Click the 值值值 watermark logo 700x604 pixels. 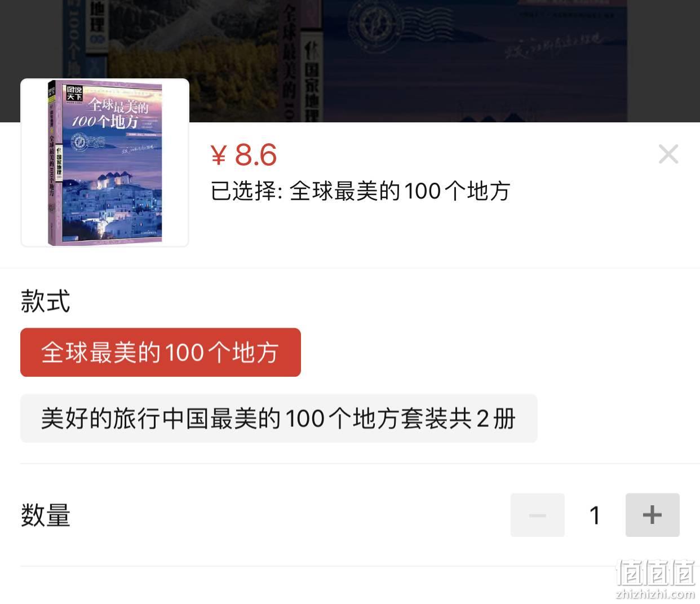tap(655, 573)
